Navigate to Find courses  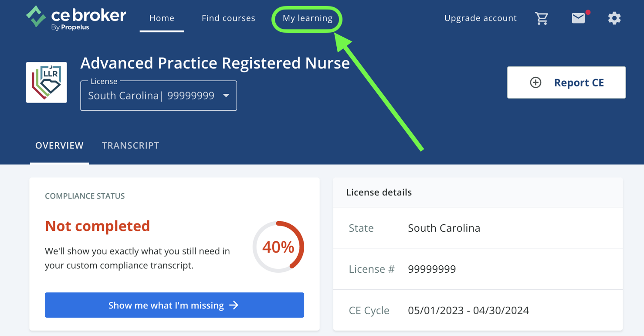(228, 18)
